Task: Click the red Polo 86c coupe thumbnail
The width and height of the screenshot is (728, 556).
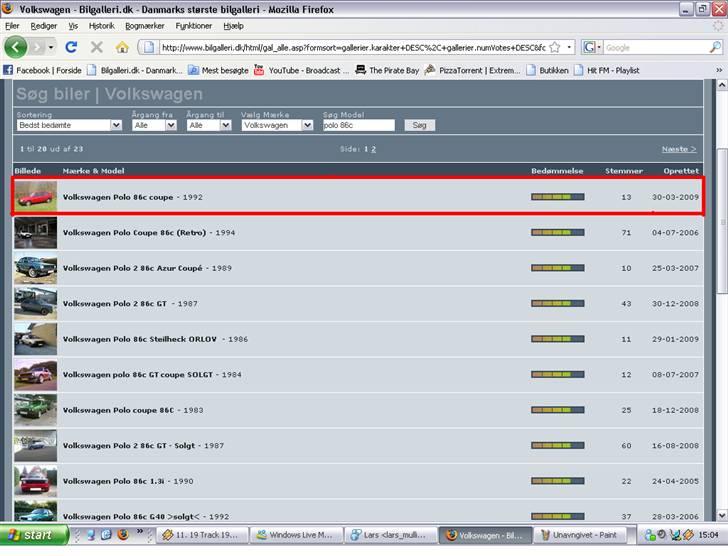Action: pyautogui.click(x=35, y=197)
